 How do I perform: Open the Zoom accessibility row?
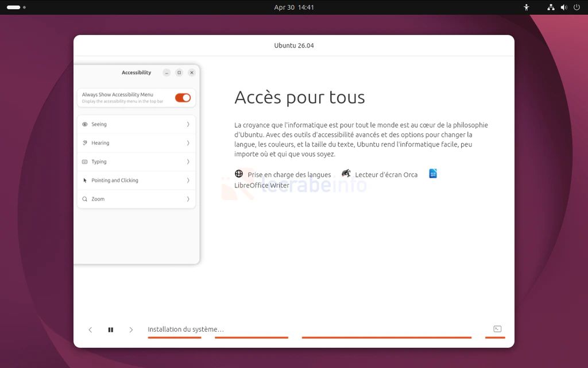tap(136, 199)
